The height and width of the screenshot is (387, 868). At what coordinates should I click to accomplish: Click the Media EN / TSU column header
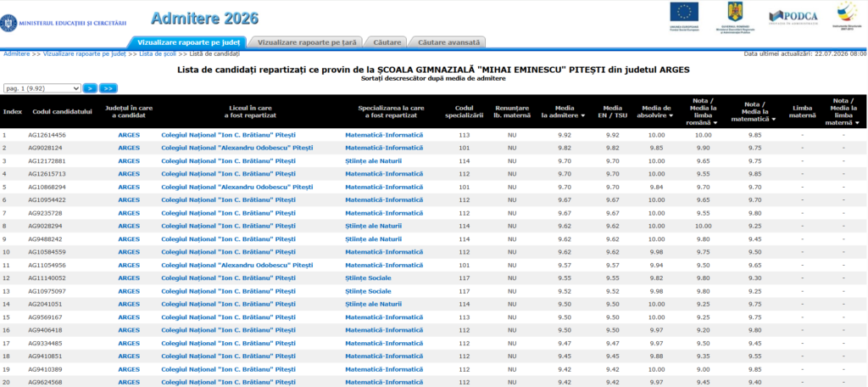(x=612, y=111)
